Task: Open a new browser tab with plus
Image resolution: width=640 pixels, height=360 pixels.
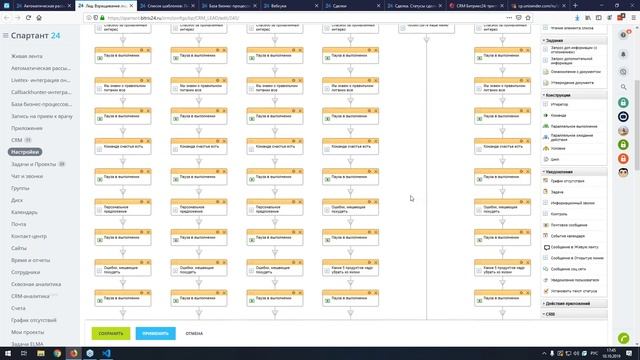Action: (x=575, y=6)
